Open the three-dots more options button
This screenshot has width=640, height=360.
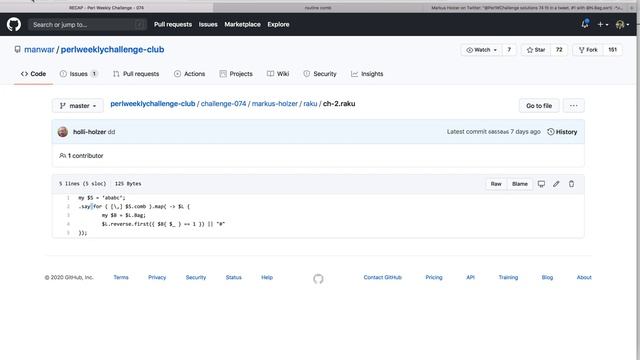pos(573,106)
